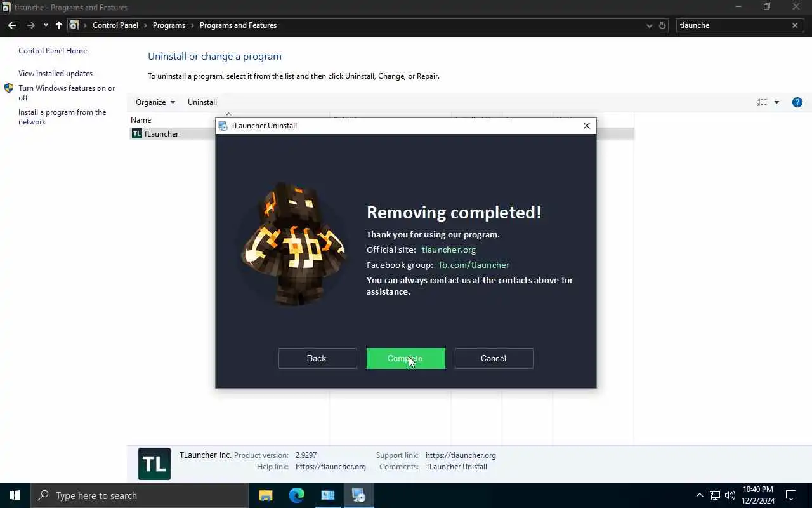Screen dimensions: 812x508
Task: Open the Windows Start menu
Action: click(15, 495)
